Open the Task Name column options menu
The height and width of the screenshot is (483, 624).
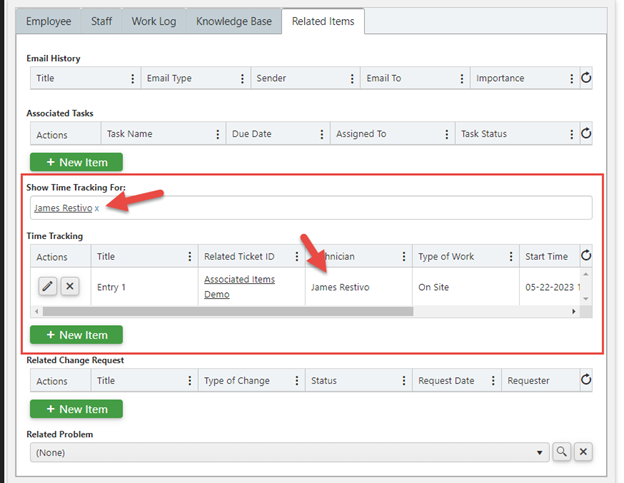coord(216,134)
